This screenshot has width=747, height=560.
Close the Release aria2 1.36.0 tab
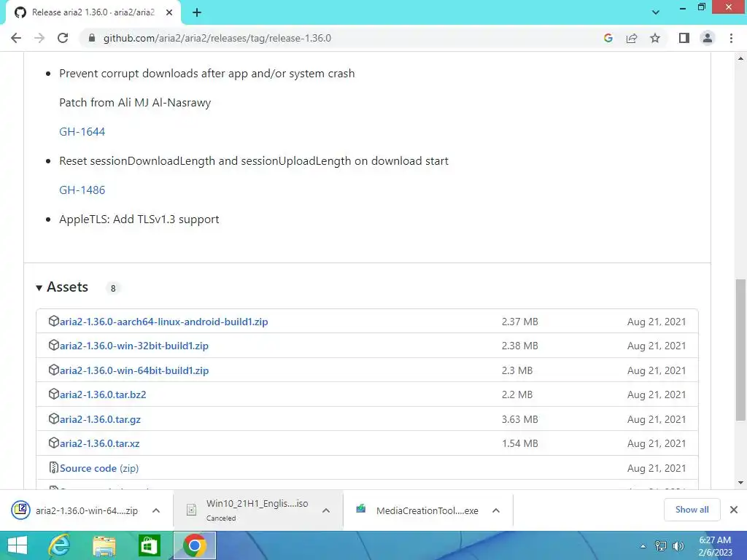click(x=169, y=13)
